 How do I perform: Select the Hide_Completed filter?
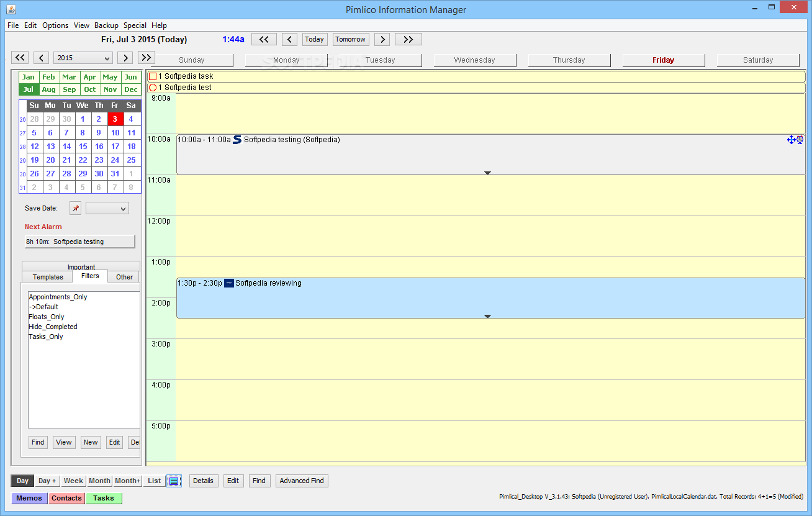(53, 327)
